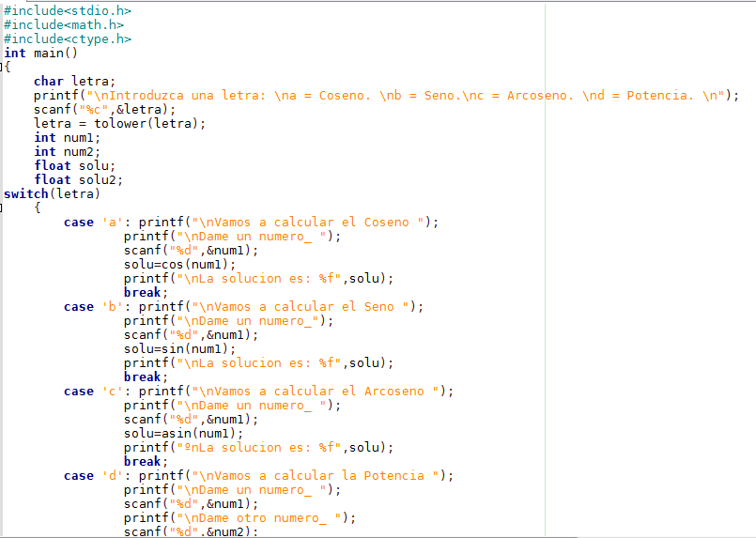
Task: Click the char letra; declaration
Action: [x=74, y=81]
